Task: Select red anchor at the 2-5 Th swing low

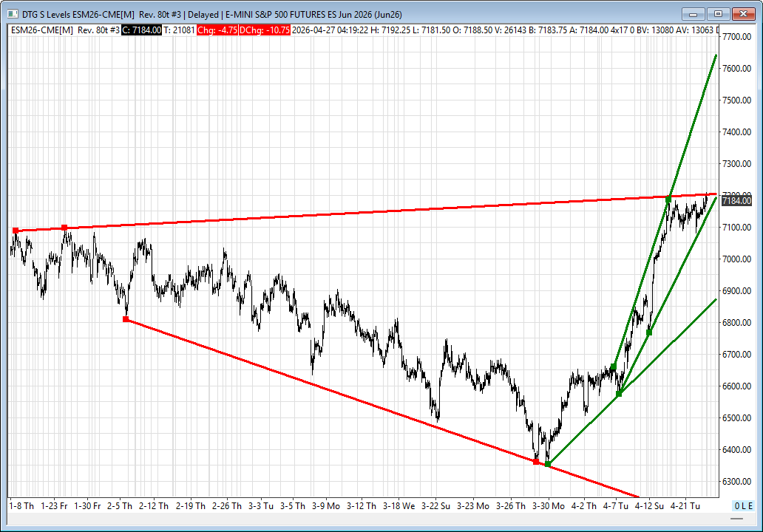Action: click(x=126, y=319)
